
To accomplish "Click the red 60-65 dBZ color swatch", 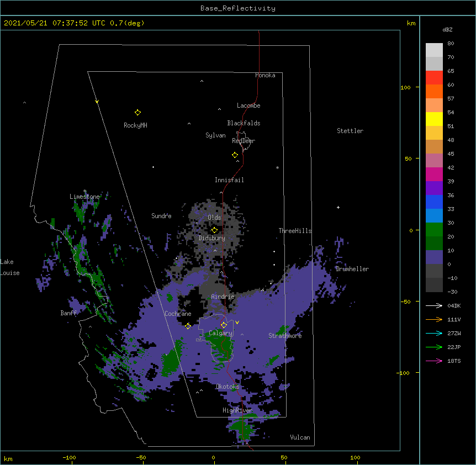I will (434, 78).
